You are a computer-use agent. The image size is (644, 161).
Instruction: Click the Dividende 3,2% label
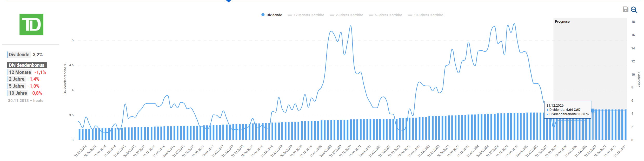25,55
